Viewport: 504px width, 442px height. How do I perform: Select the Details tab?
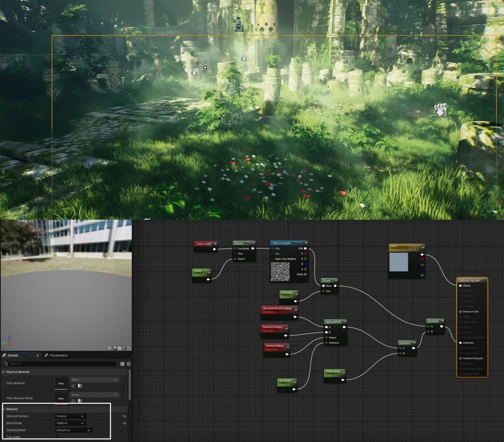(13, 355)
